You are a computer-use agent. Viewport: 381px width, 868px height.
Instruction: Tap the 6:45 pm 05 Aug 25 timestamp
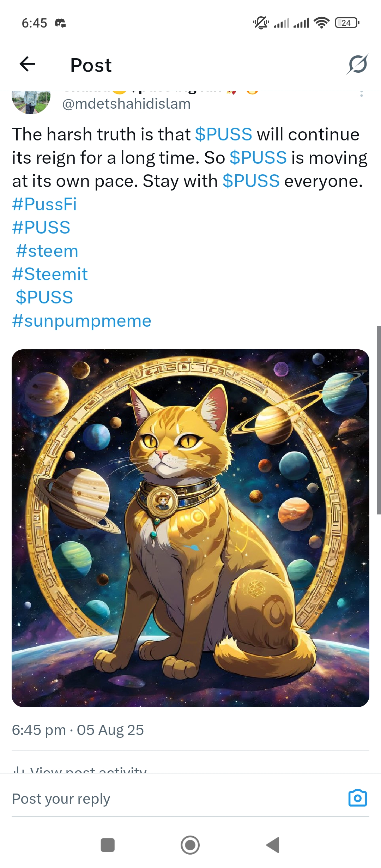point(78,730)
